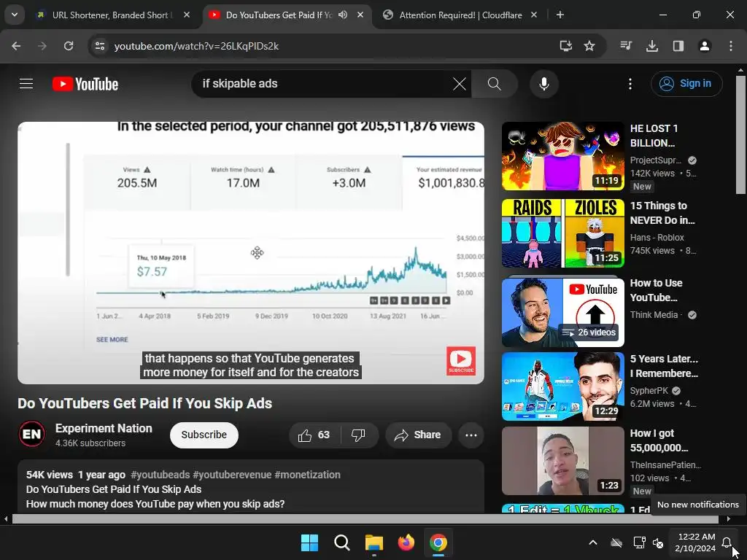The width and height of the screenshot is (747, 560).
Task: Subscribe to Experiment Nation
Action: 204,435
